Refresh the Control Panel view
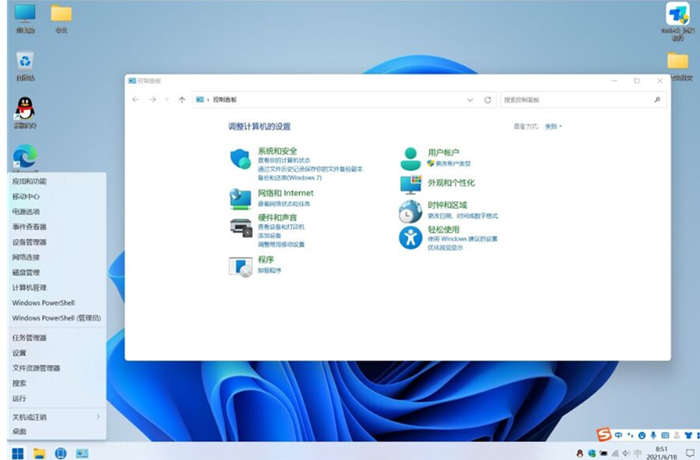700x460 pixels. [x=488, y=100]
